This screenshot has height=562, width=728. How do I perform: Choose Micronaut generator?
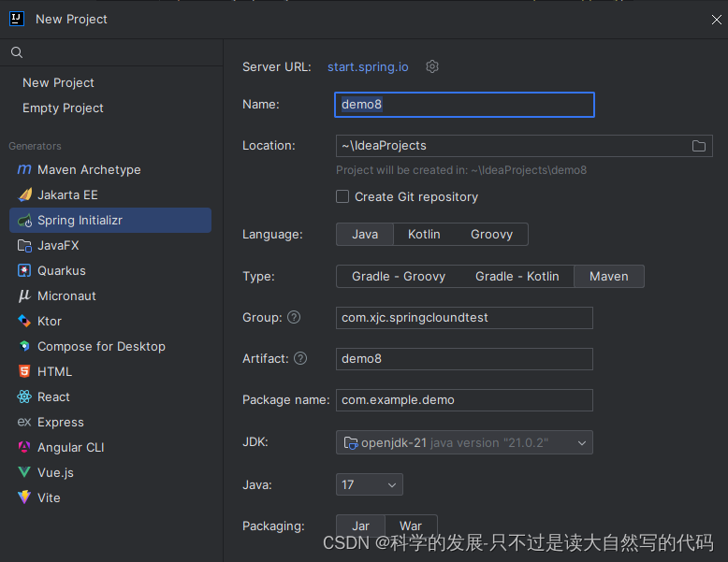pyautogui.click(x=110, y=296)
